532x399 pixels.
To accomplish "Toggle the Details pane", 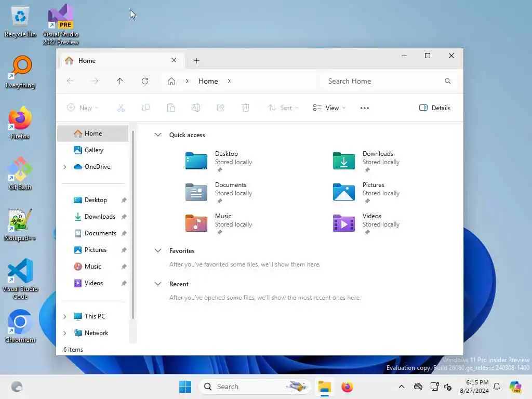I will 435,108.
